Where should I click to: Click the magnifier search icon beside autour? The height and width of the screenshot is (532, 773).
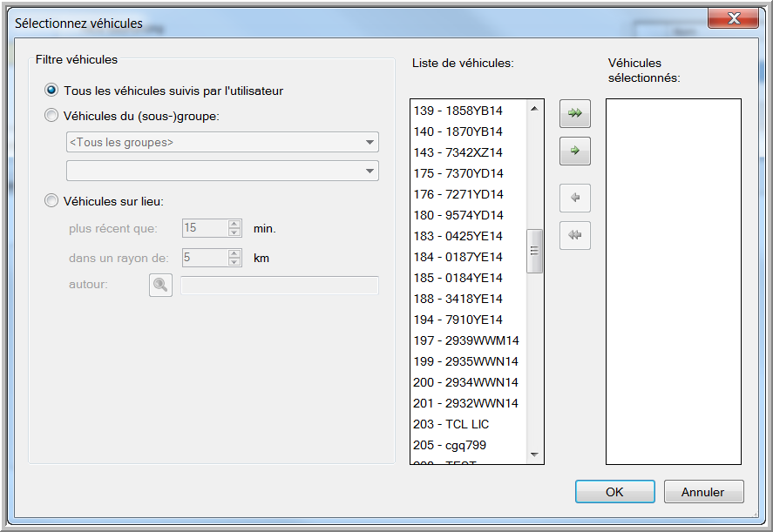[160, 286]
